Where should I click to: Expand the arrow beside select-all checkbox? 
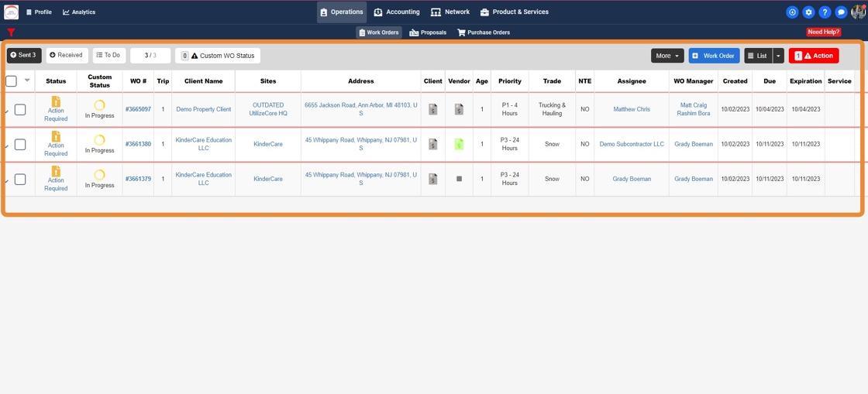tap(27, 81)
